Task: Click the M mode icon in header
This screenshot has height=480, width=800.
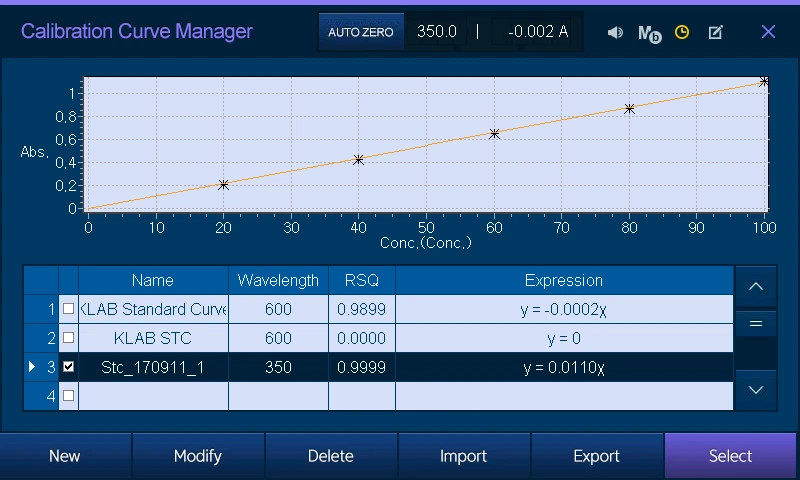Action: point(649,32)
